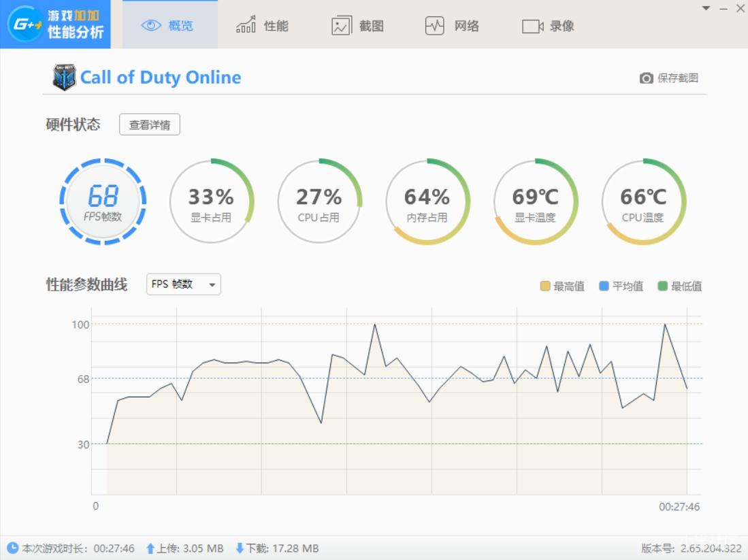Click the 最低值 legend label text

(687, 286)
